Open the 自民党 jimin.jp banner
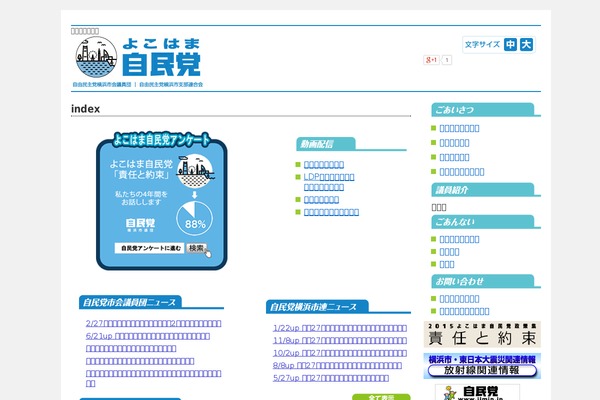This screenshot has height=400, width=600. (x=477, y=392)
